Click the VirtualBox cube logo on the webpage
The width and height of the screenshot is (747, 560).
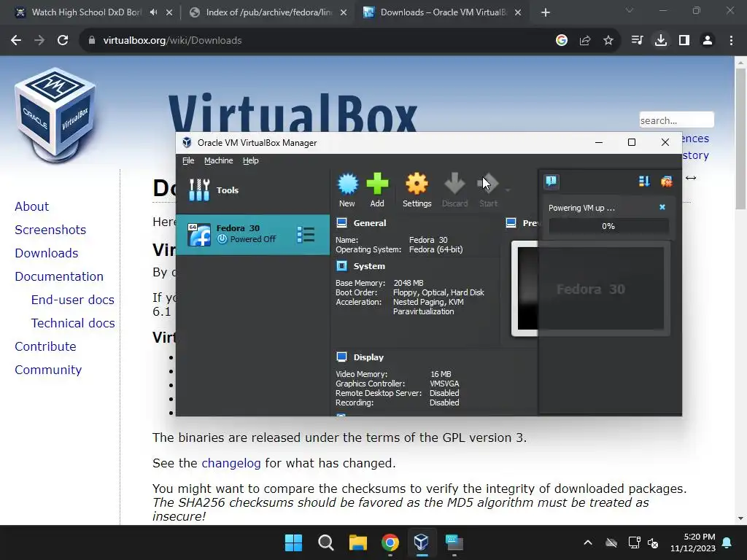(55, 114)
